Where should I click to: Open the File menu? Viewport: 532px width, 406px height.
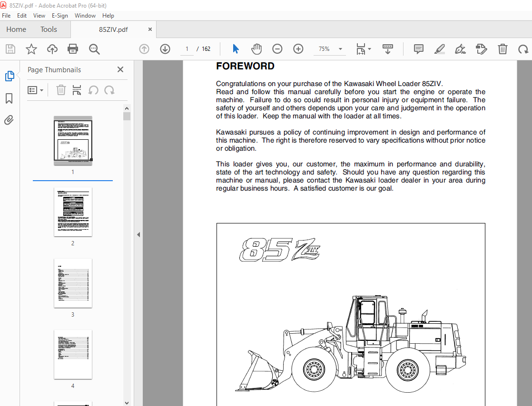click(x=6, y=16)
